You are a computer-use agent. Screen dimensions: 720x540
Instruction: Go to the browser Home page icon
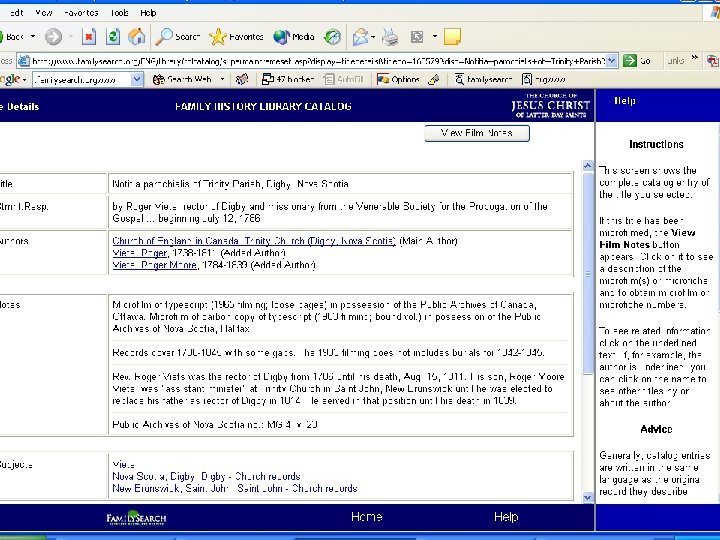coord(136,37)
